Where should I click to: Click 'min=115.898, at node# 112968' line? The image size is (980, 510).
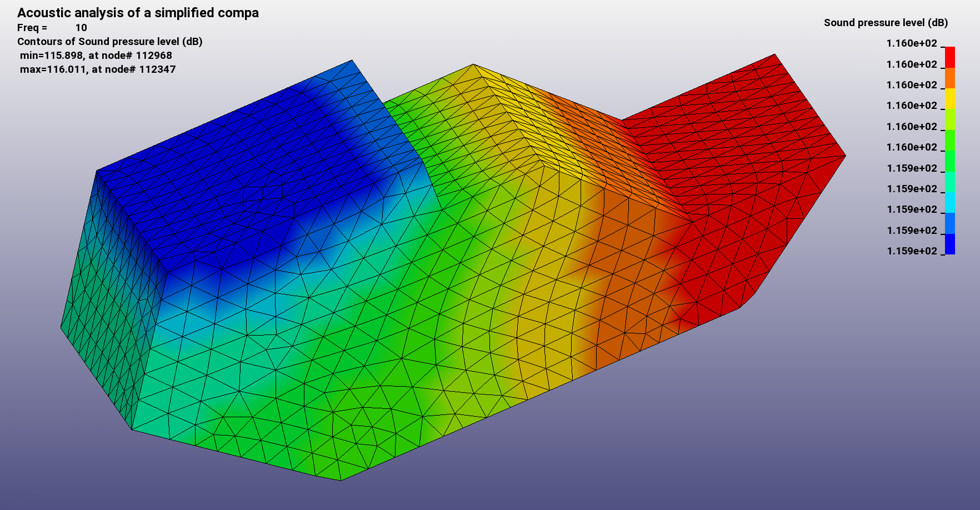coord(96,56)
